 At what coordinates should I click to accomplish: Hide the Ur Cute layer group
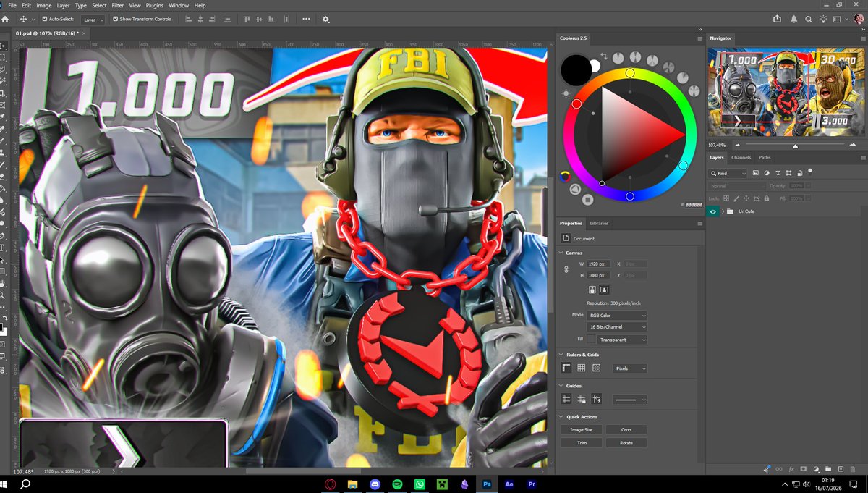(713, 211)
